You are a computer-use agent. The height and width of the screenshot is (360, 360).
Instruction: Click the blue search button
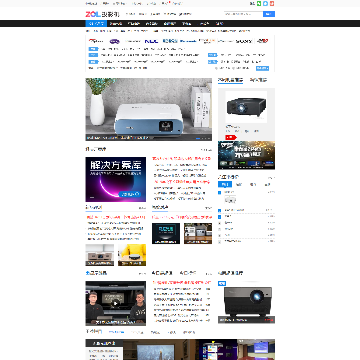pyautogui.click(x=269, y=14)
